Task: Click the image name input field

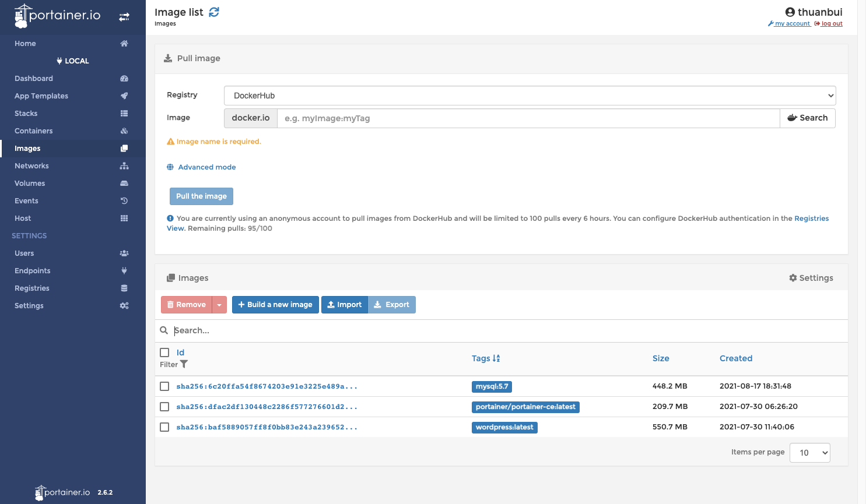Action: [x=528, y=118]
